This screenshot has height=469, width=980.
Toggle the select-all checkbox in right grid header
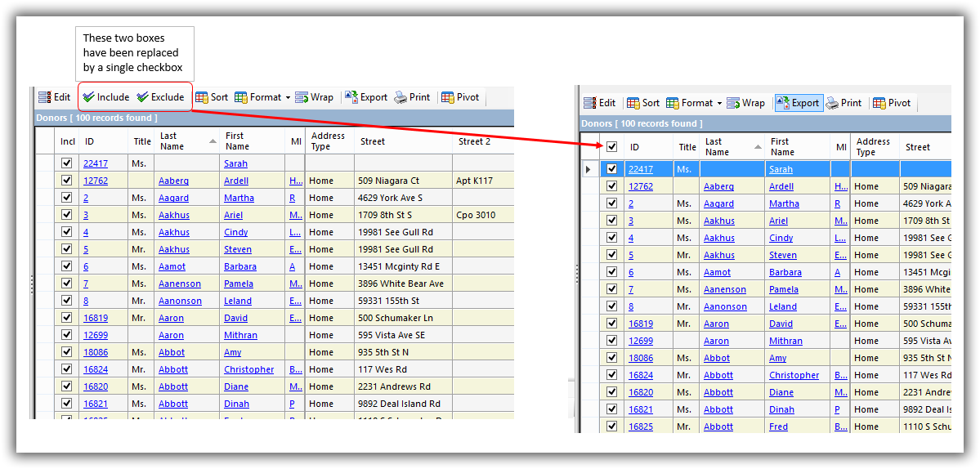(611, 147)
